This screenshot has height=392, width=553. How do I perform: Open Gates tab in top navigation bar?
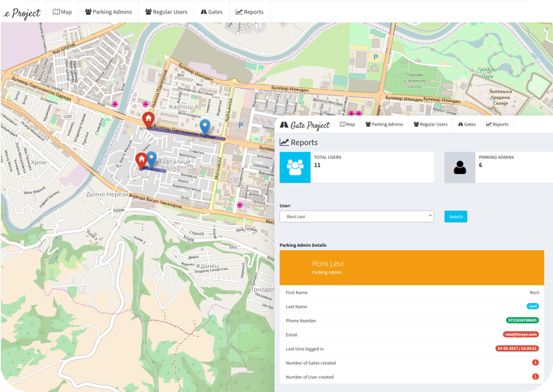click(x=211, y=12)
